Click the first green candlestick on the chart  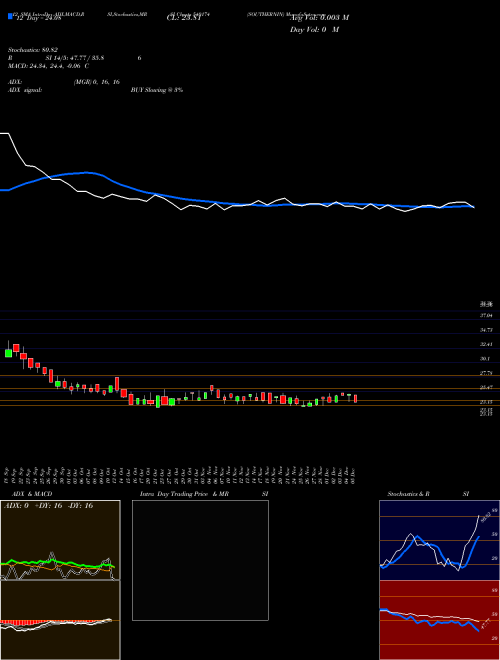pyautogui.click(x=8, y=352)
